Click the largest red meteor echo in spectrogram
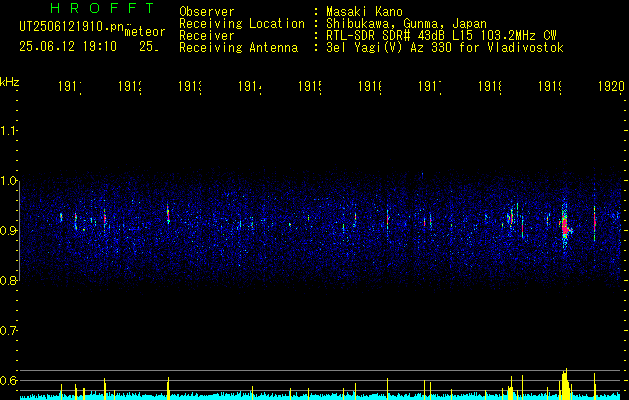Image resolution: width=629 pixels, height=400 pixels. pyautogui.click(x=565, y=225)
